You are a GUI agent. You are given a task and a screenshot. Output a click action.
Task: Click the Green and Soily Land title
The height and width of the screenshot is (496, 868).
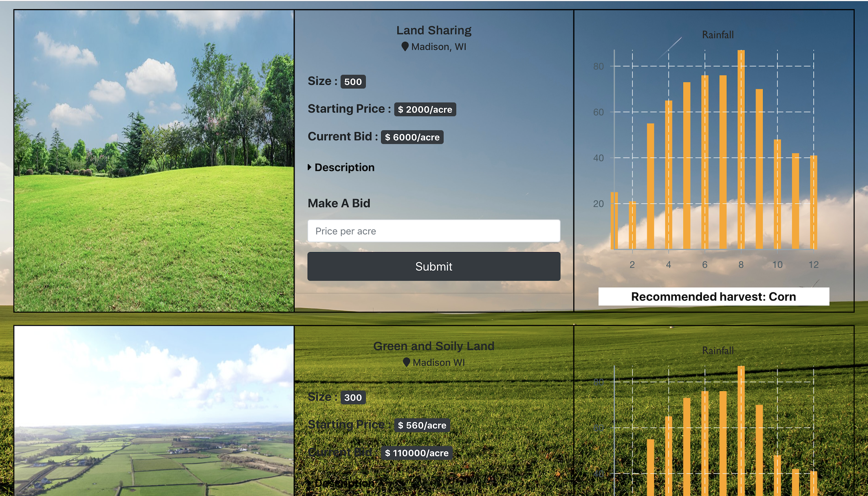point(434,346)
